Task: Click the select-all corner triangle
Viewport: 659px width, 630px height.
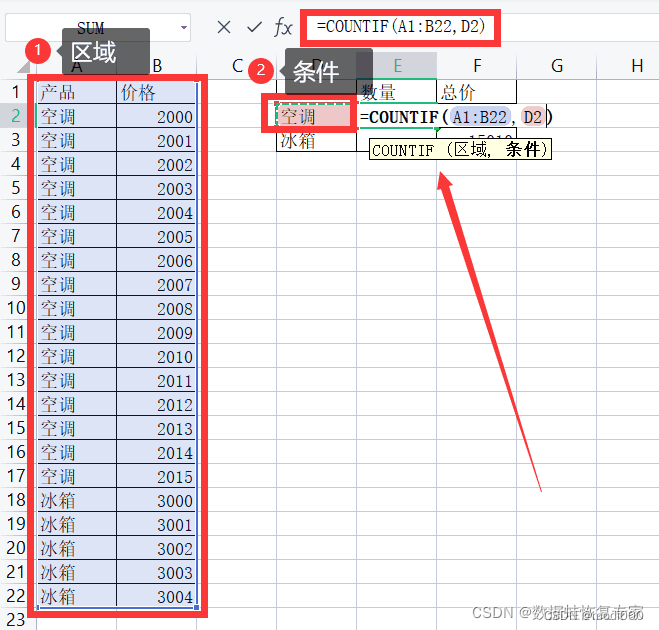Action: tap(24, 67)
